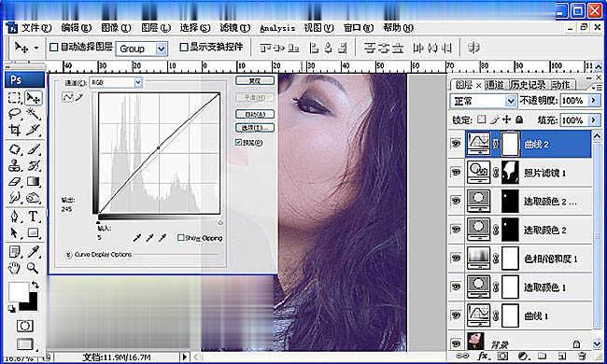
Task: Enable Show Clipping checkbox
Action: pos(180,237)
